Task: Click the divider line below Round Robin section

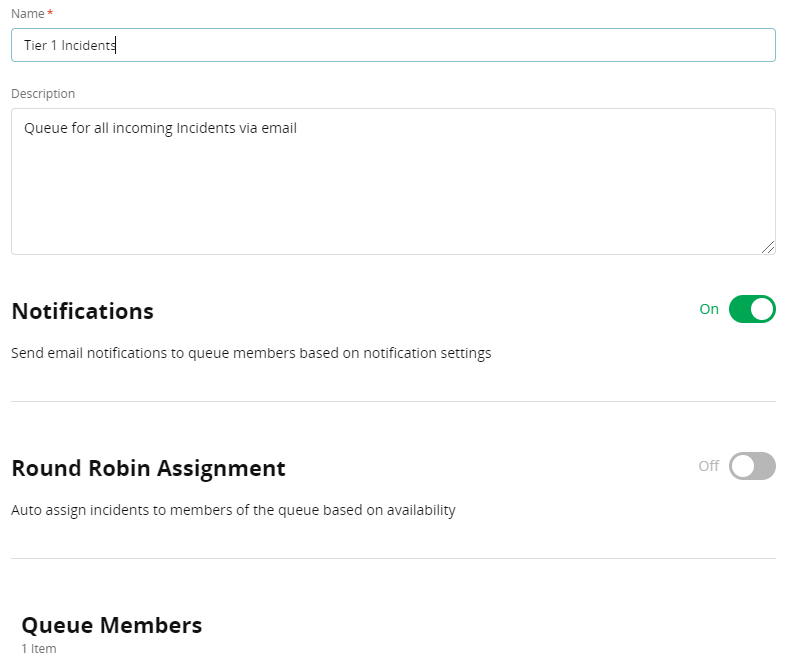Action: pyautogui.click(x=393, y=558)
